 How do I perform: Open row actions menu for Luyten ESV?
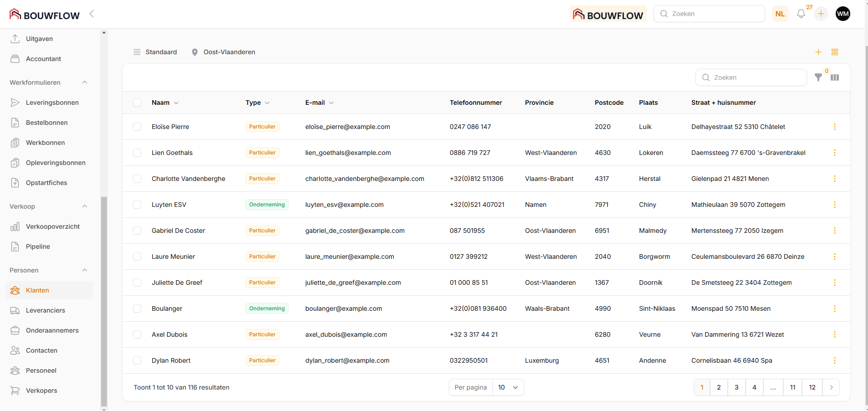pos(834,205)
